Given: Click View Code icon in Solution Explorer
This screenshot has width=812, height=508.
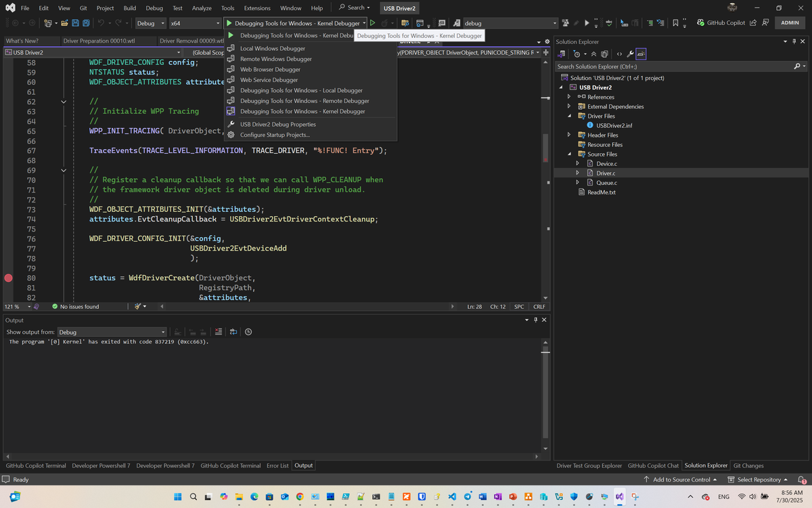Looking at the screenshot, I should (x=619, y=54).
